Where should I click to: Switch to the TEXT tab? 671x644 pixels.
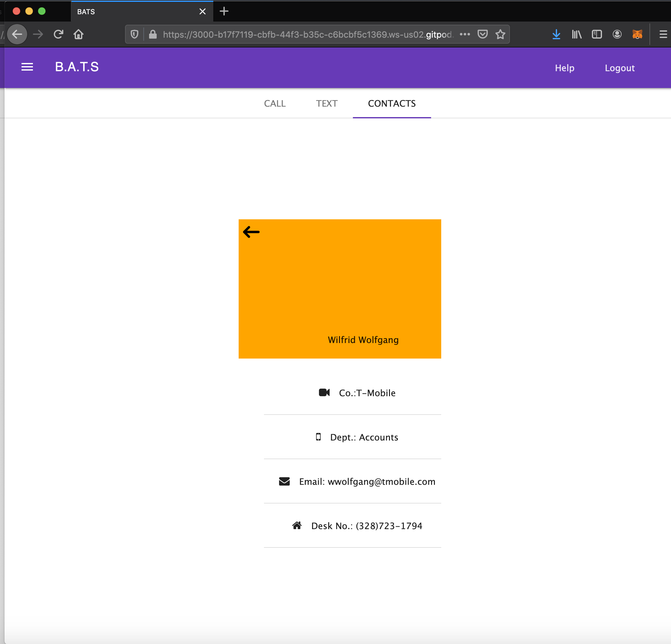(327, 103)
